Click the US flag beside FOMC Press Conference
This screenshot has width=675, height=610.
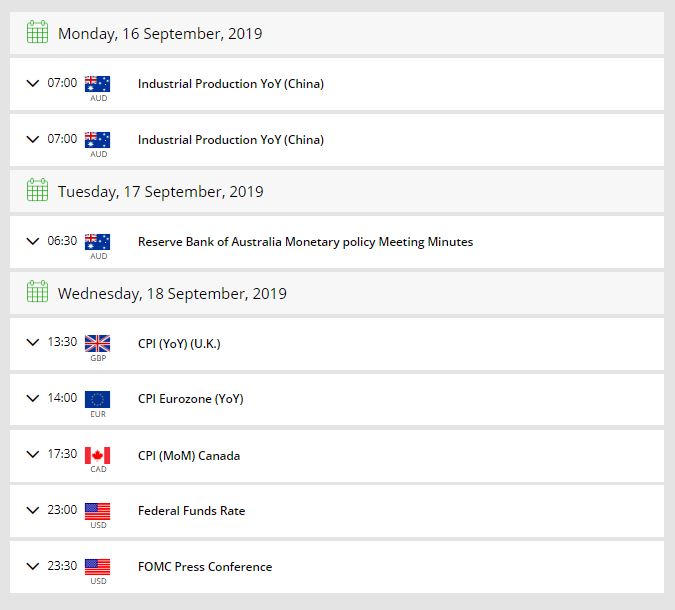[97, 566]
